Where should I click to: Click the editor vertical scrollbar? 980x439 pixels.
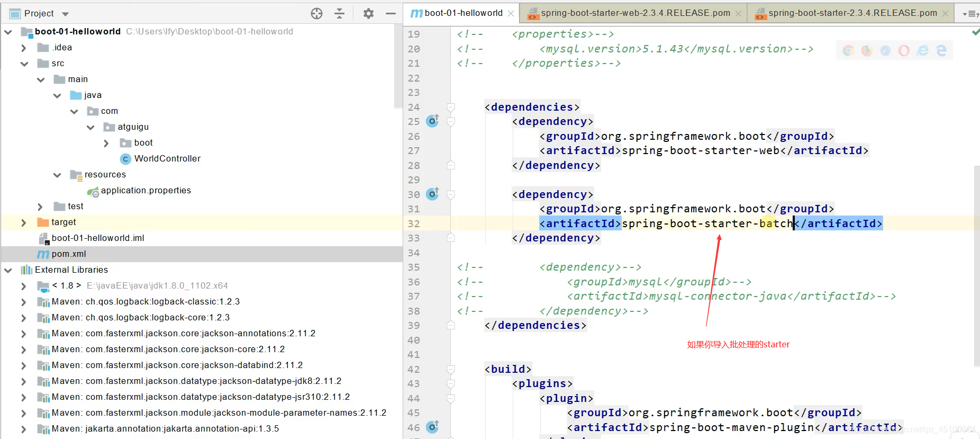tap(977, 265)
